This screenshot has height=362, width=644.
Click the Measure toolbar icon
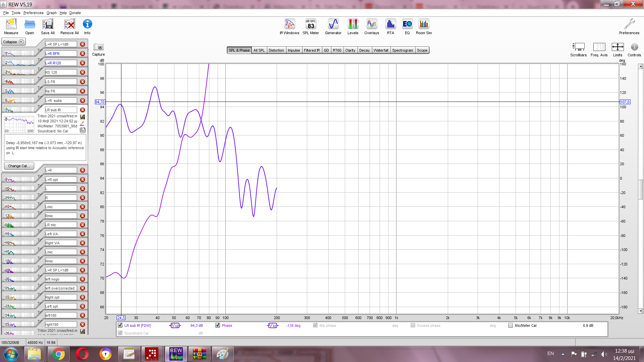pyautogui.click(x=11, y=24)
